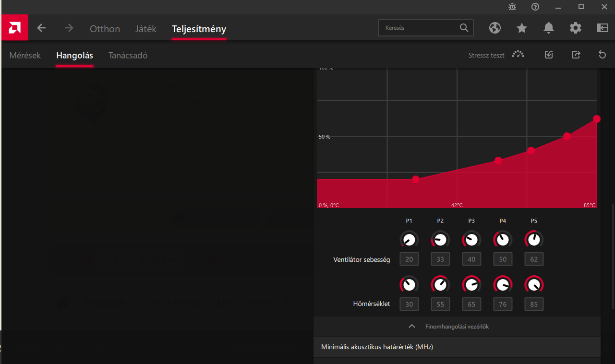Toggle the sidebar panel icon
The width and height of the screenshot is (615, 364).
click(603, 28)
